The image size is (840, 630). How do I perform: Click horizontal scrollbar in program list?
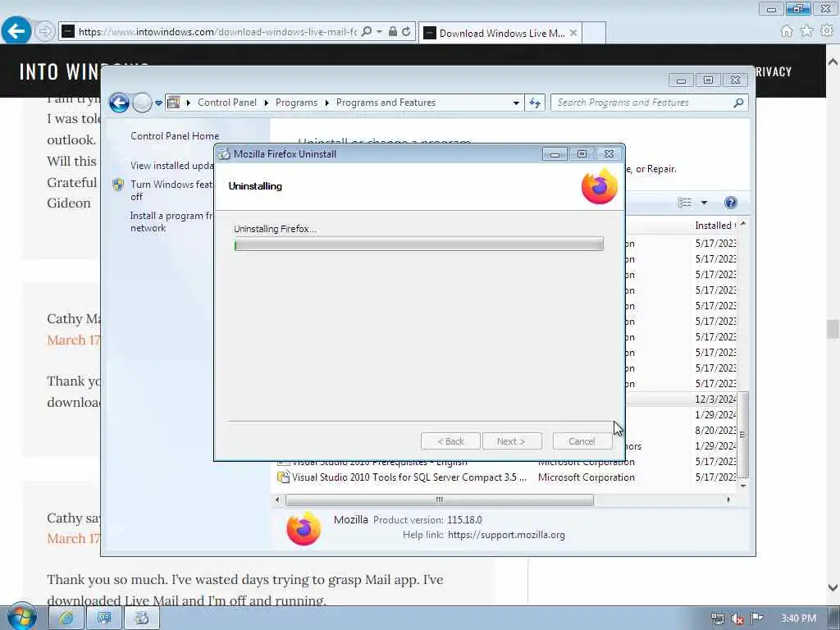tap(440, 500)
